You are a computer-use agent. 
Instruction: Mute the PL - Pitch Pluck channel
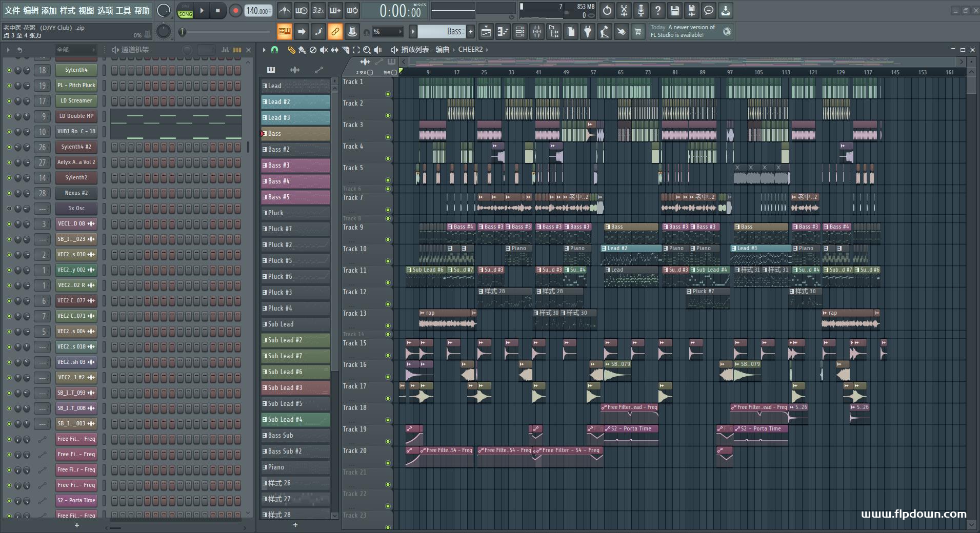coord(9,86)
